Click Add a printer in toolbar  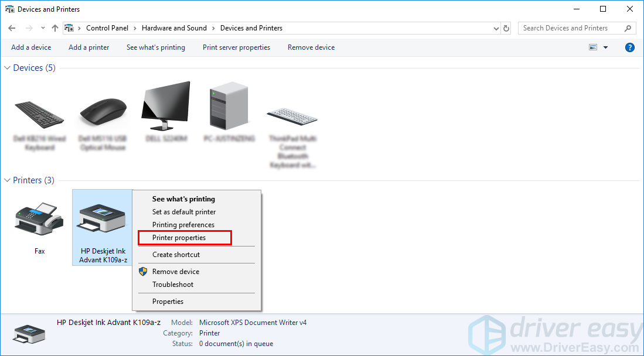click(88, 47)
